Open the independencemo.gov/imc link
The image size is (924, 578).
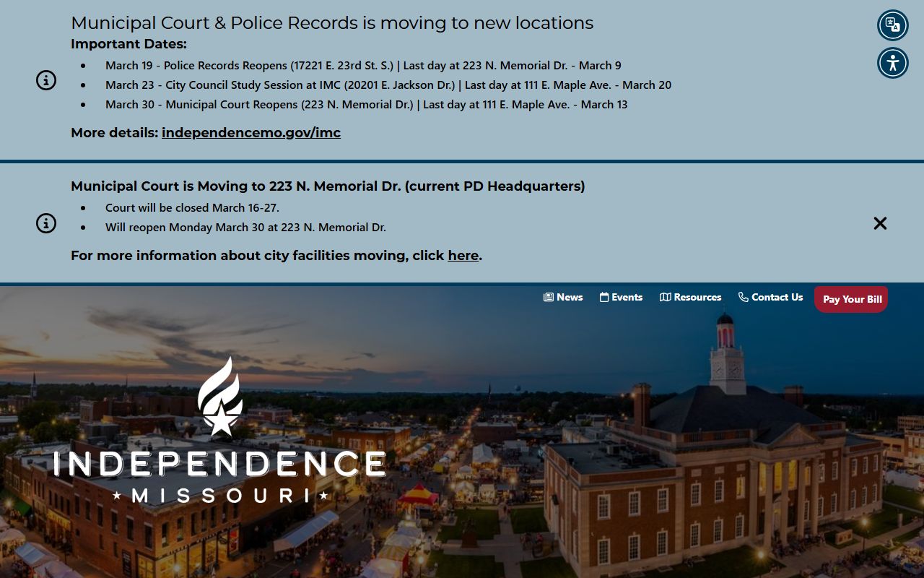251,133
